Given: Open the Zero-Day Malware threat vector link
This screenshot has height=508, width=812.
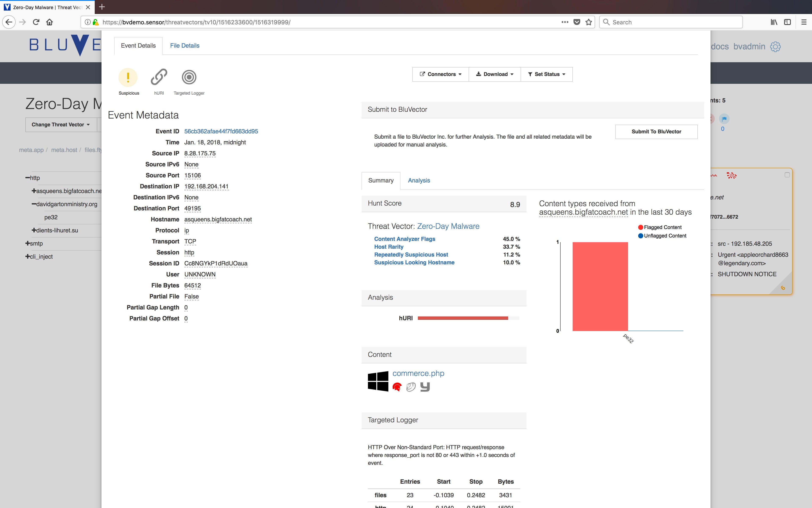Looking at the screenshot, I should [448, 226].
